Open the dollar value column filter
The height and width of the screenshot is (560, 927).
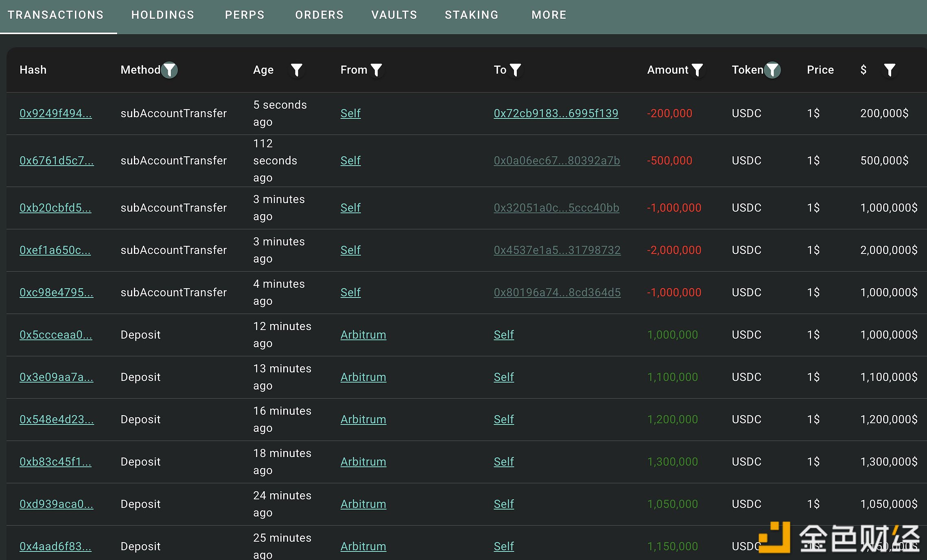(890, 70)
